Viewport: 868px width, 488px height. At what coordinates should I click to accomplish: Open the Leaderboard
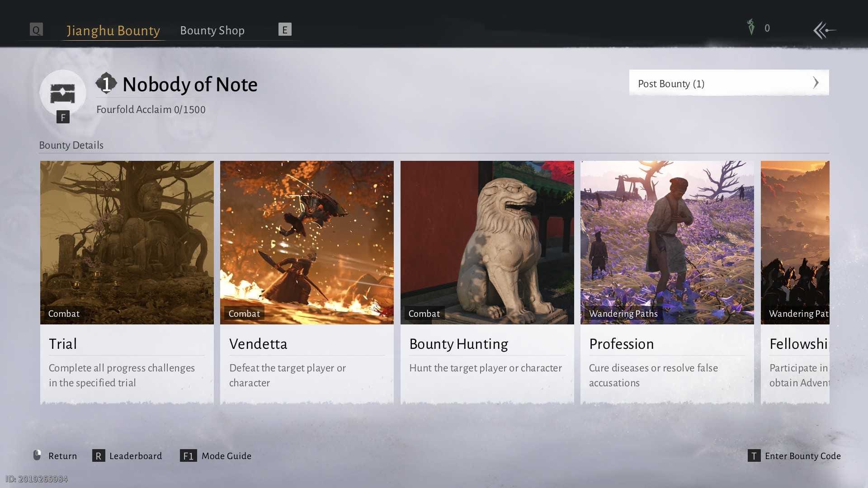click(136, 456)
